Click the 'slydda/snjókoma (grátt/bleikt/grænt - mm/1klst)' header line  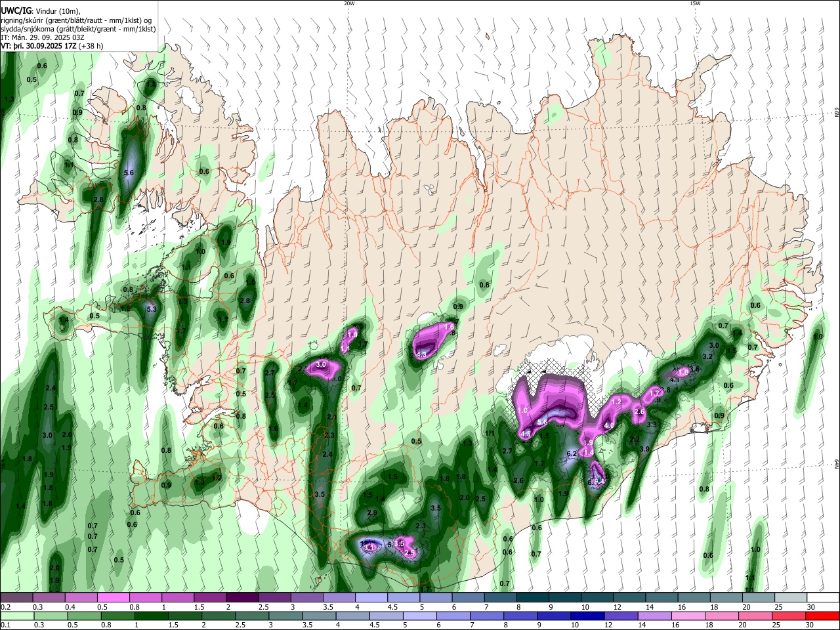[x=78, y=29]
